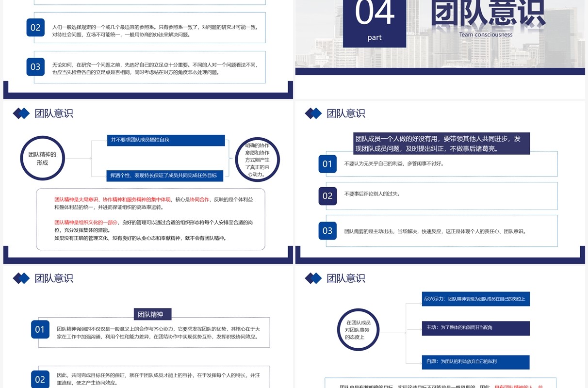Image resolution: width=588 pixels, height=388 pixels.
Task: Click the diamond icon on the slide with the 团队精神 label
Action: pyautogui.click(x=21, y=278)
